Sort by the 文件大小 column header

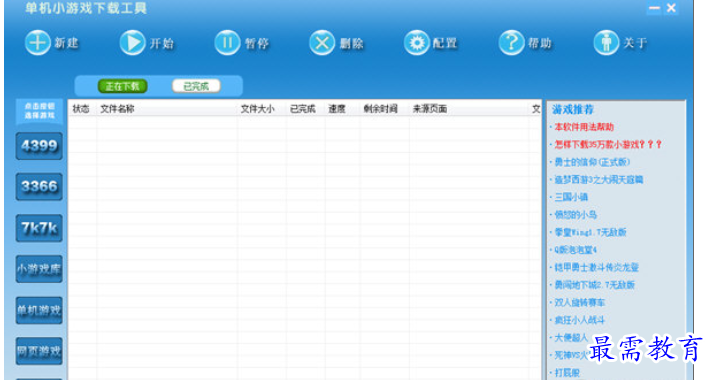tap(258, 109)
